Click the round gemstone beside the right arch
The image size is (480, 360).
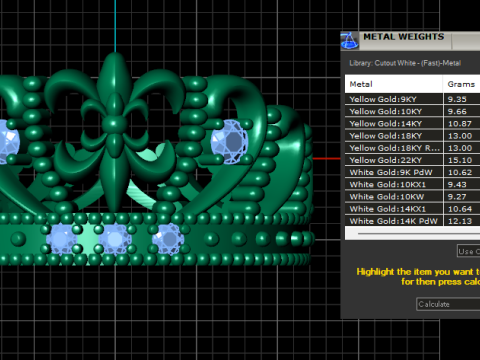tap(230, 142)
